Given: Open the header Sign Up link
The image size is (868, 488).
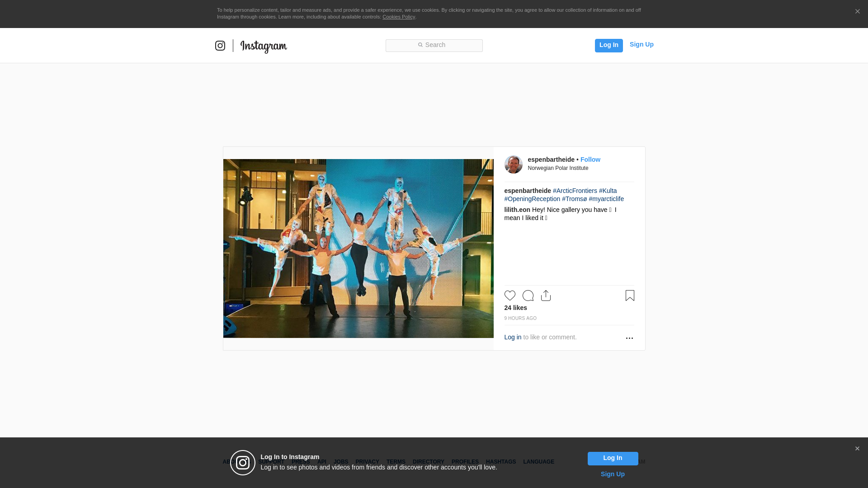Looking at the screenshot, I should tap(641, 44).
